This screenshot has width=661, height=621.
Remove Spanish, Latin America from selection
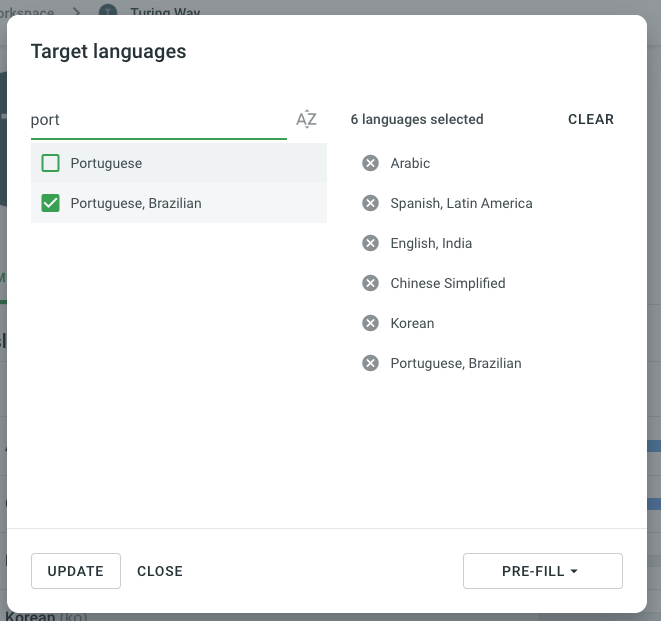370,203
